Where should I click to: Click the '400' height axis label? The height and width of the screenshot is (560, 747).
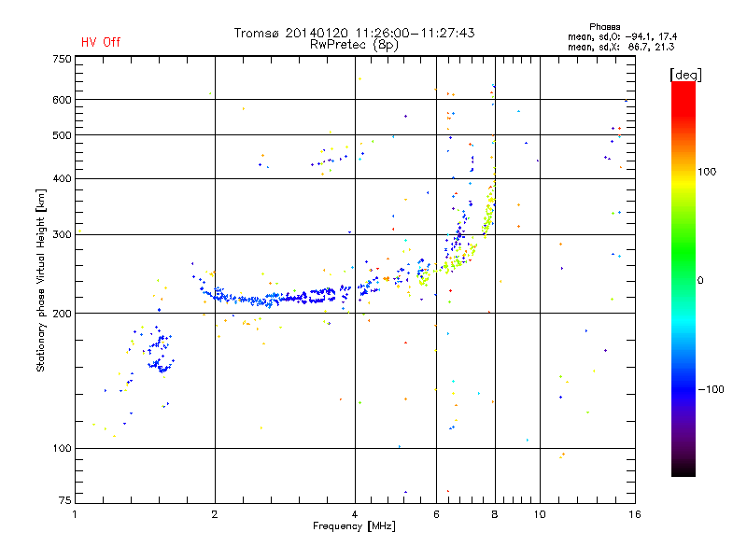click(62, 178)
